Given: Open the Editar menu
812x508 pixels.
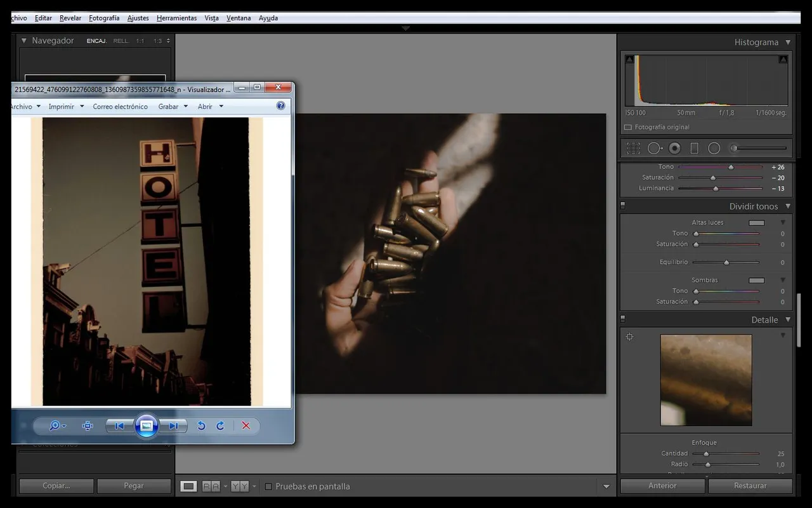Looking at the screenshot, I should click(43, 18).
